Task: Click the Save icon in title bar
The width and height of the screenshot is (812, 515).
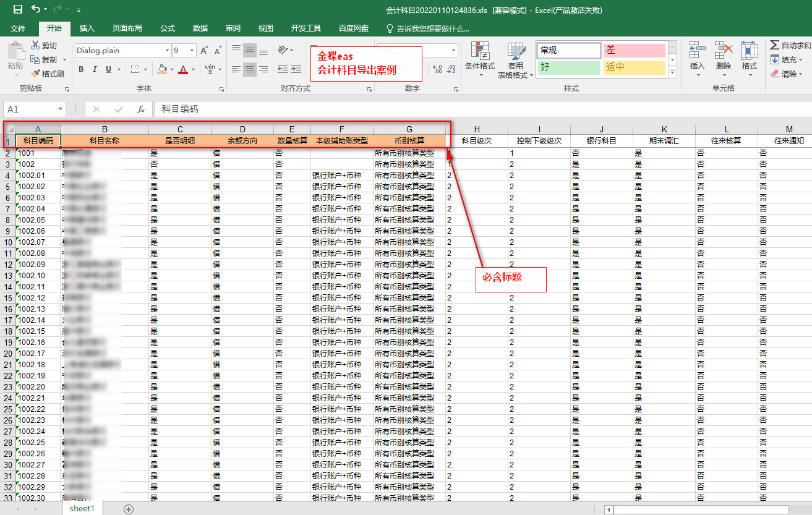Action: tap(17, 10)
